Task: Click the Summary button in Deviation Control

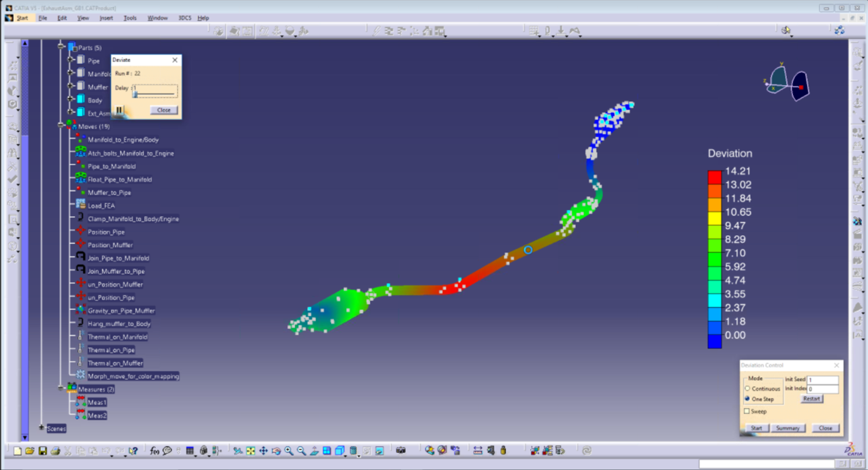Action: pos(787,428)
